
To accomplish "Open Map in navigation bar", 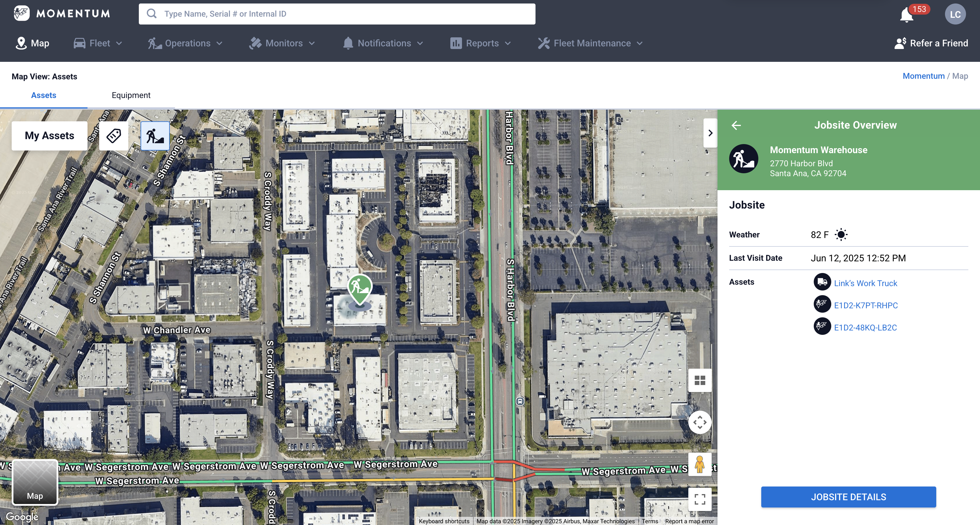I will (32, 43).
